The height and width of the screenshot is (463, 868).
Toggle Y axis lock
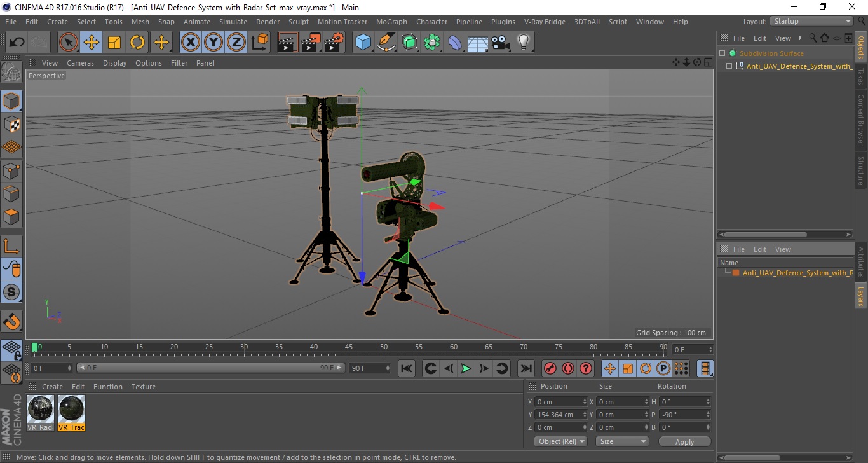coord(214,43)
